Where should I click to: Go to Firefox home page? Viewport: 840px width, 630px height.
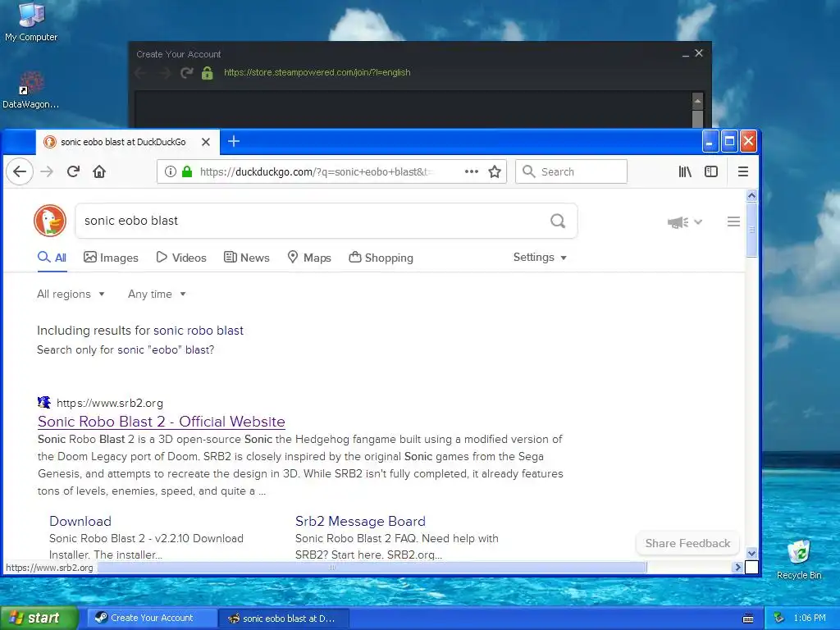pos(99,171)
